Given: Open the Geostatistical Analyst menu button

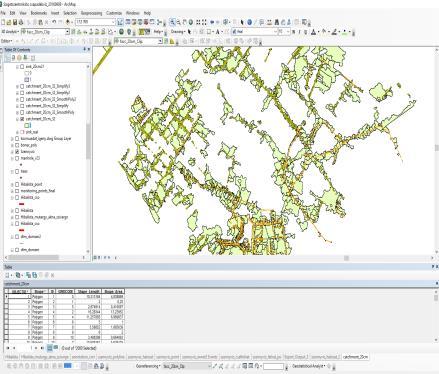Looking at the screenshot, I should [x=308, y=366].
